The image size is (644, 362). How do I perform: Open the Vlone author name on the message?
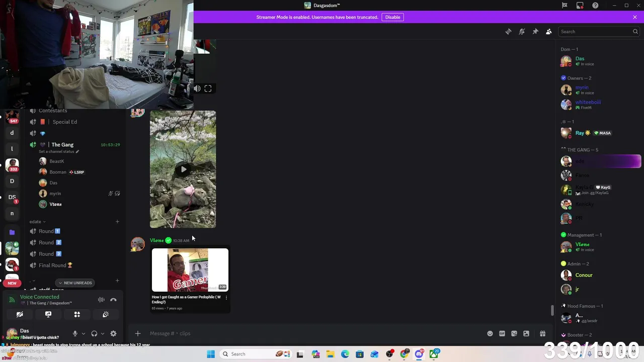[156, 240]
